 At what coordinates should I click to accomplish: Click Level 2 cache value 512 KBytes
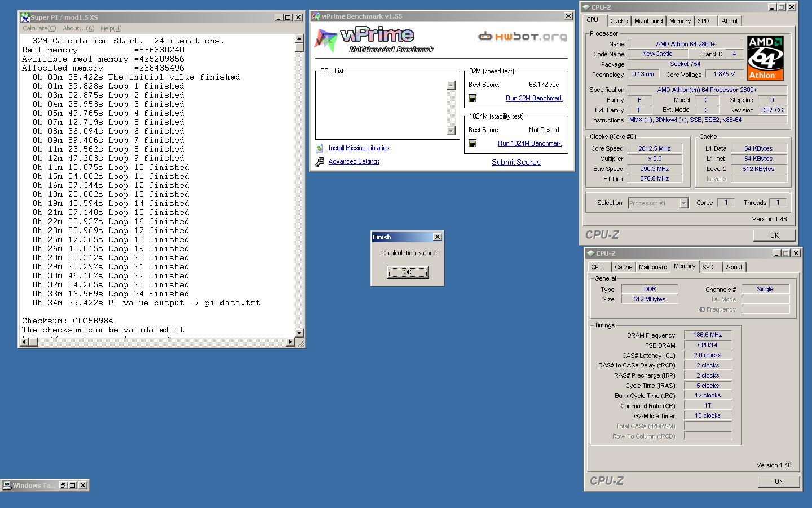759,169
